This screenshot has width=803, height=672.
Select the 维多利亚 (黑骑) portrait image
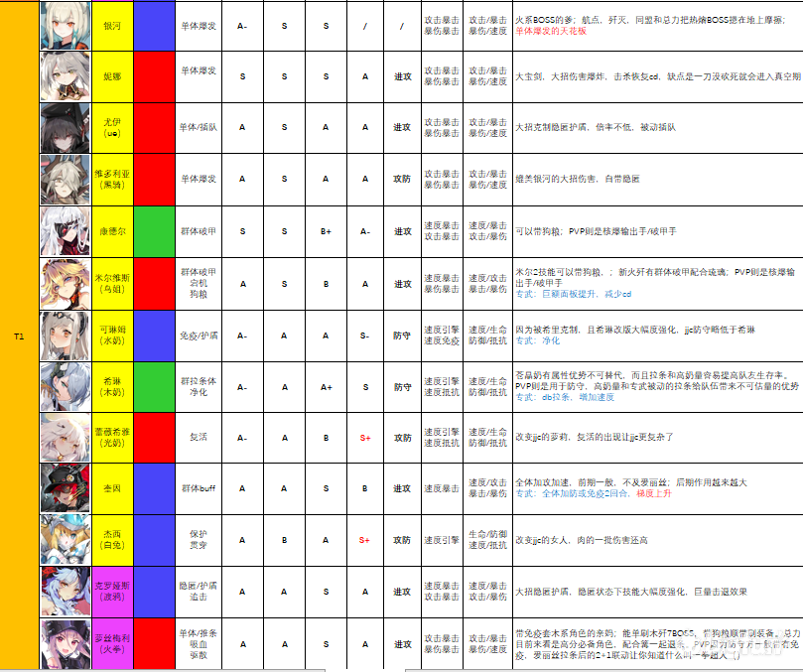[66, 180]
